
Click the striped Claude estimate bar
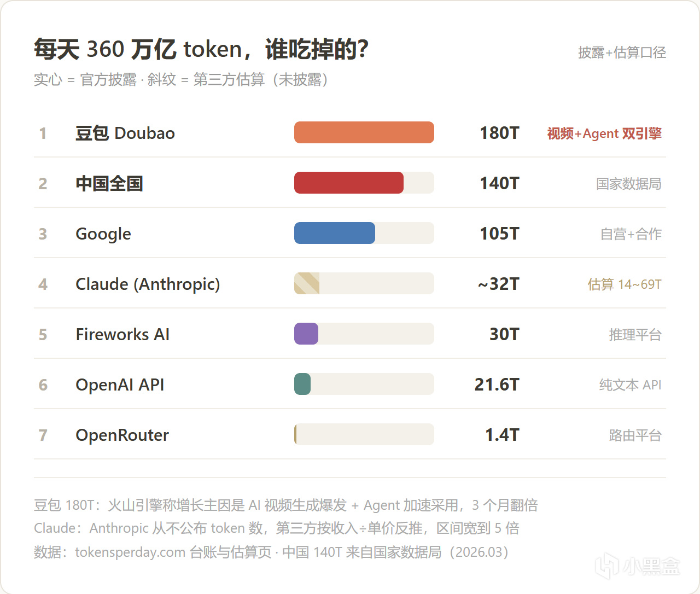click(307, 283)
